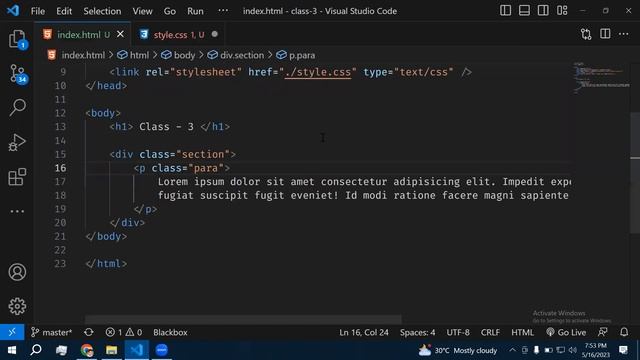
Task: Place cursor on line 13 h1 text
Action: coord(166,127)
